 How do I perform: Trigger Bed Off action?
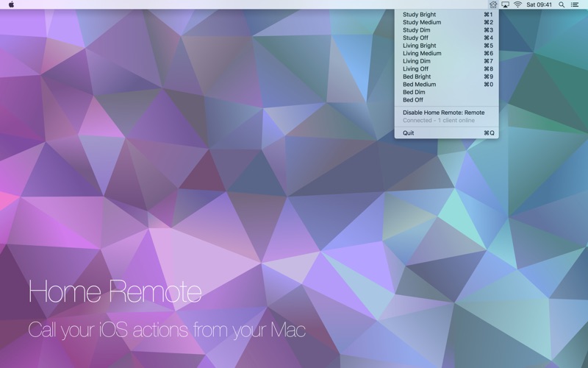click(447, 100)
